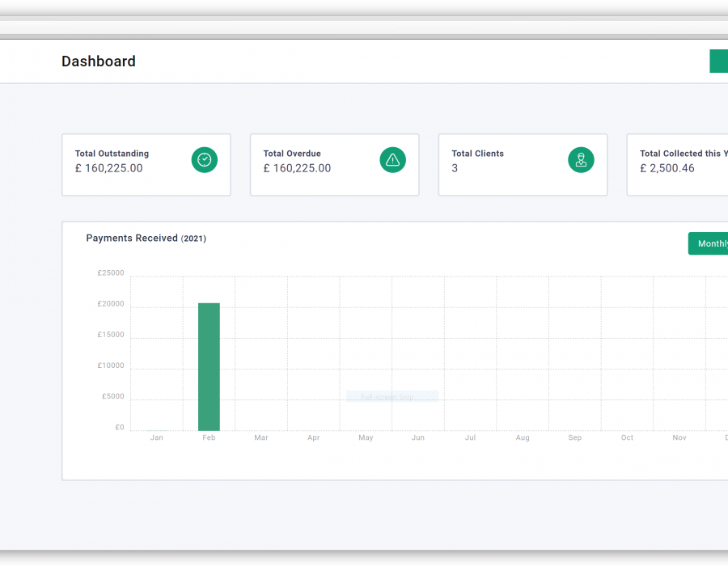This screenshot has width=728, height=566.
Task: Select the Jun label on chart axis
Action: 418,437
